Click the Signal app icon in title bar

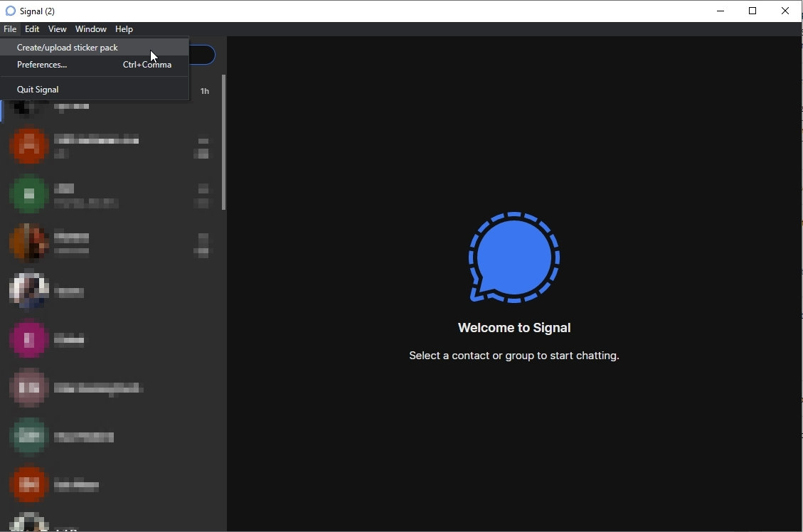[10, 11]
